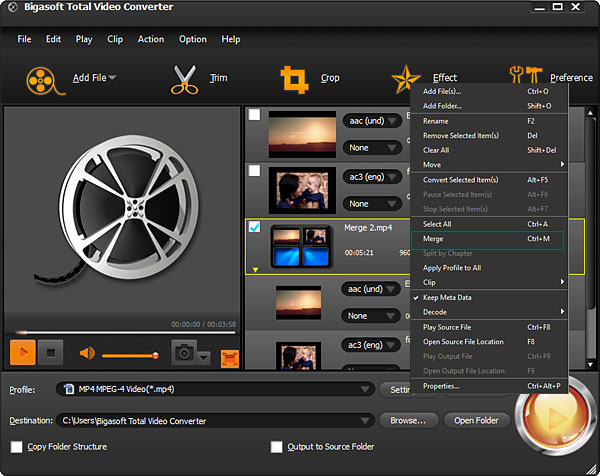Open the Play menu
This screenshot has height=476, width=600.
click(84, 39)
